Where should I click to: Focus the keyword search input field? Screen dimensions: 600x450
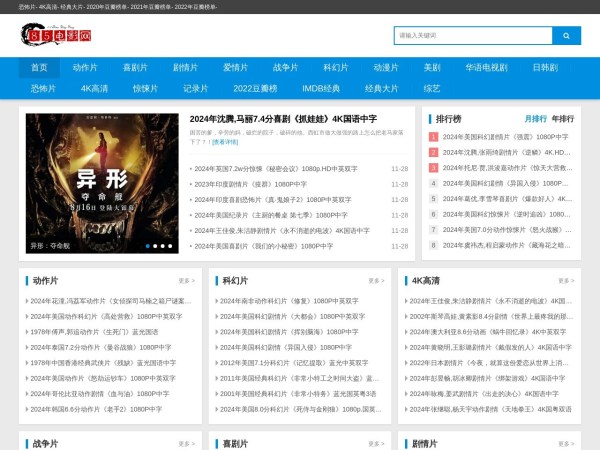click(x=472, y=35)
